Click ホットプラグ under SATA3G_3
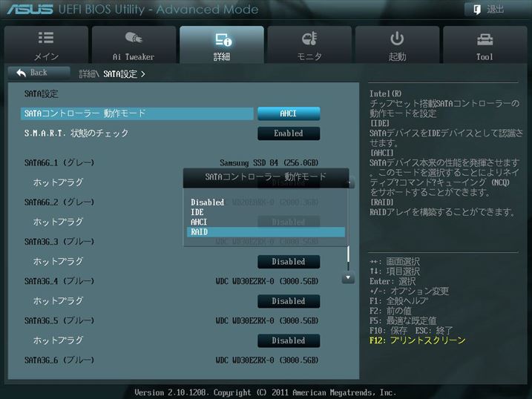The image size is (532, 399). pos(58,262)
